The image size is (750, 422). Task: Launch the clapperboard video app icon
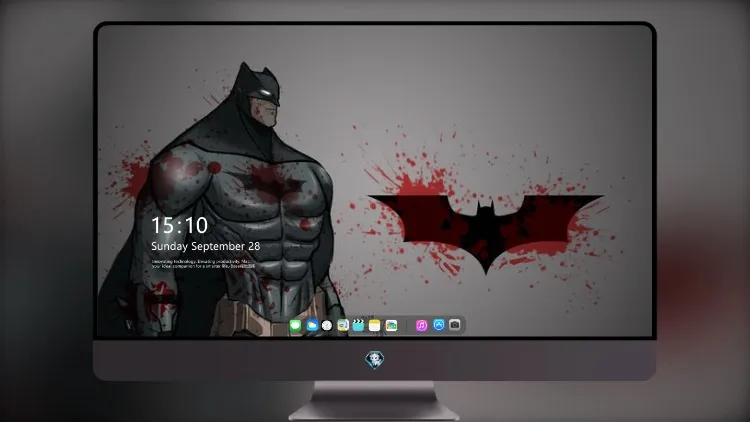click(358, 326)
